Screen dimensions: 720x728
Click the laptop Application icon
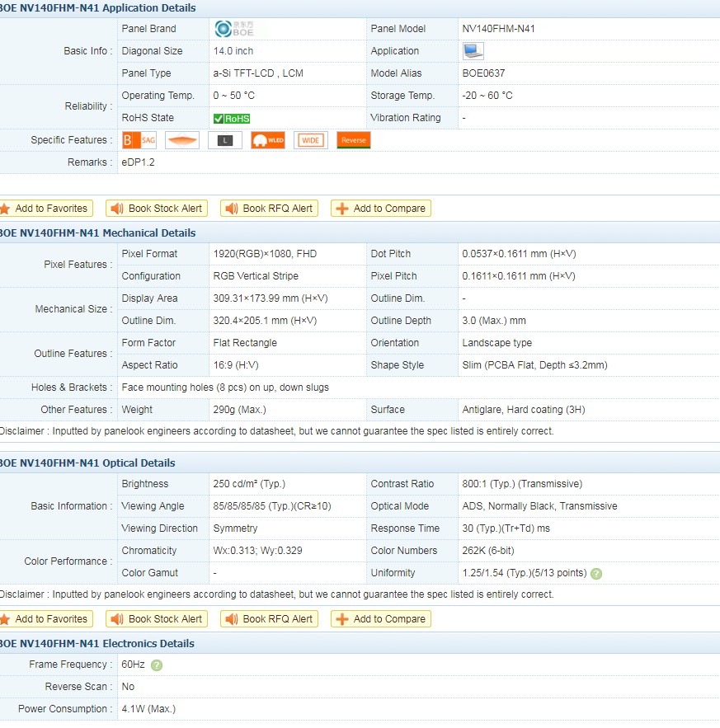(473, 51)
